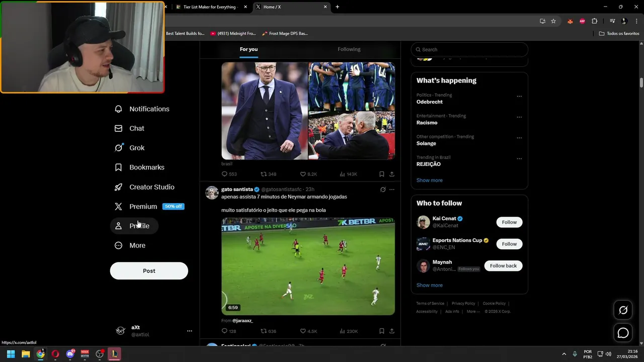Reply to the post with 128 replies
The width and height of the screenshot is (644, 362).
(x=229, y=331)
